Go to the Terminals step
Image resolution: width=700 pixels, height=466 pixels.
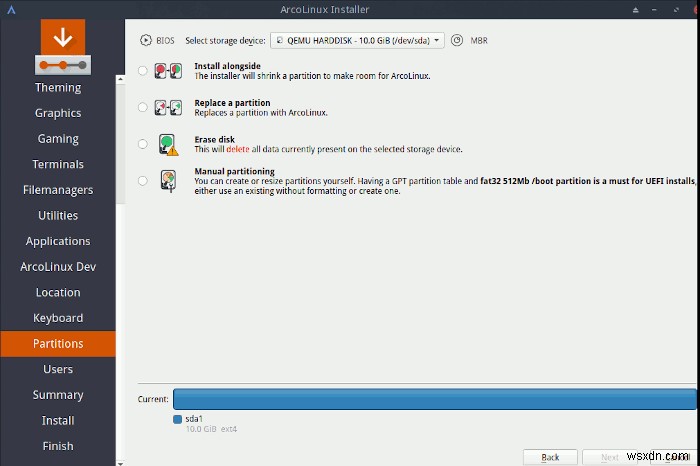[58, 164]
